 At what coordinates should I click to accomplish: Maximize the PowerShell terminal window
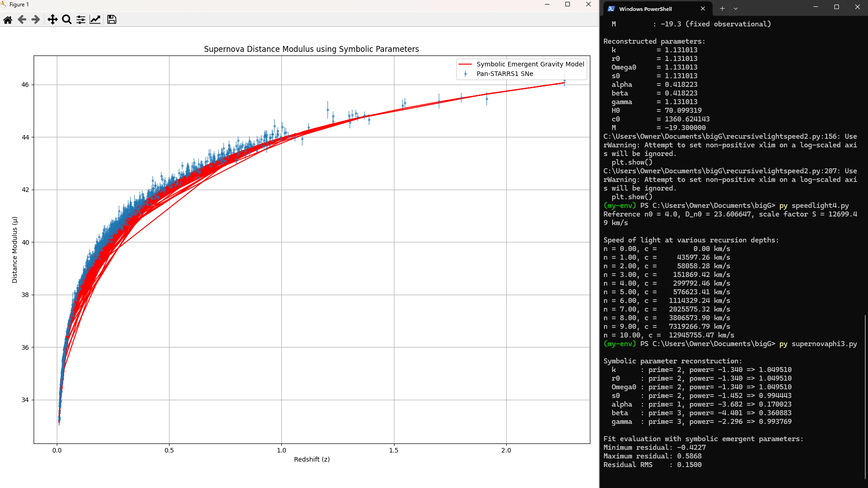[x=837, y=7]
